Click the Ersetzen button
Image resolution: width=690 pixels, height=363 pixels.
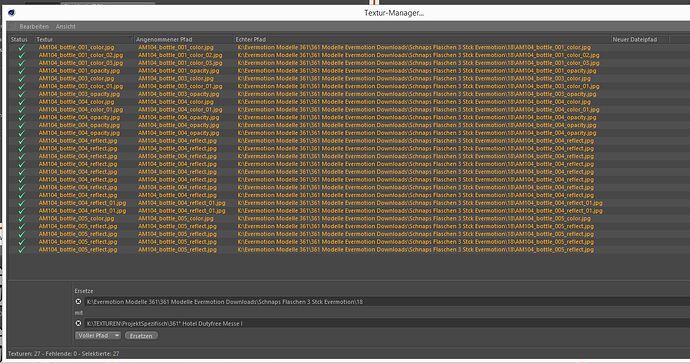coord(141,336)
